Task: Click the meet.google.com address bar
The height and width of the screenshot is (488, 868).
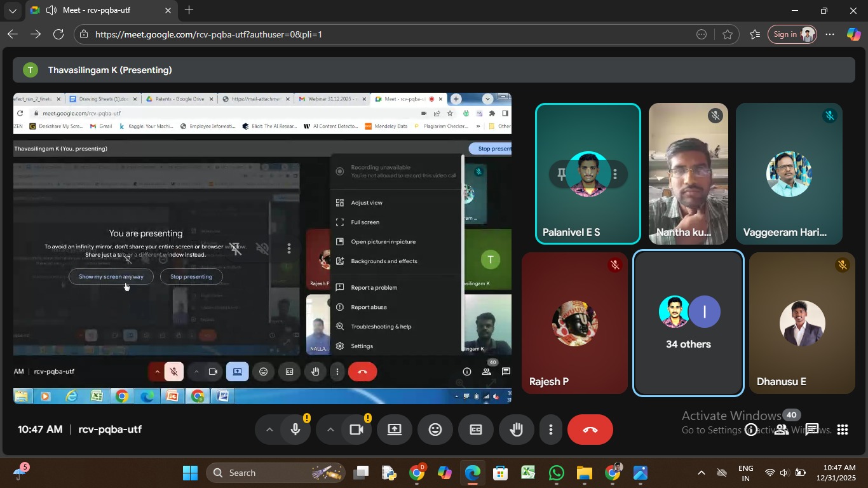Action: point(381,34)
